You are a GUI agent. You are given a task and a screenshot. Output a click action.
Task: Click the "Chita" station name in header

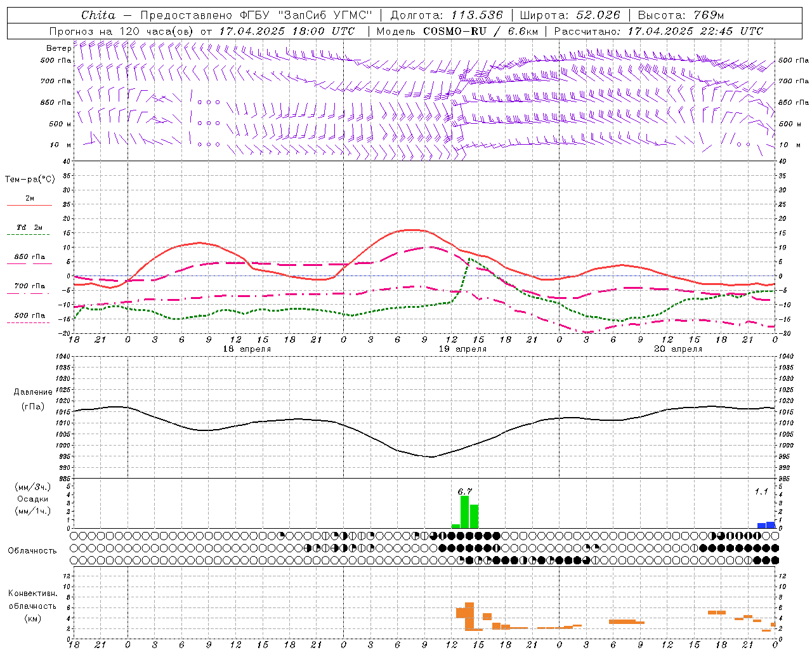pyautogui.click(x=98, y=15)
